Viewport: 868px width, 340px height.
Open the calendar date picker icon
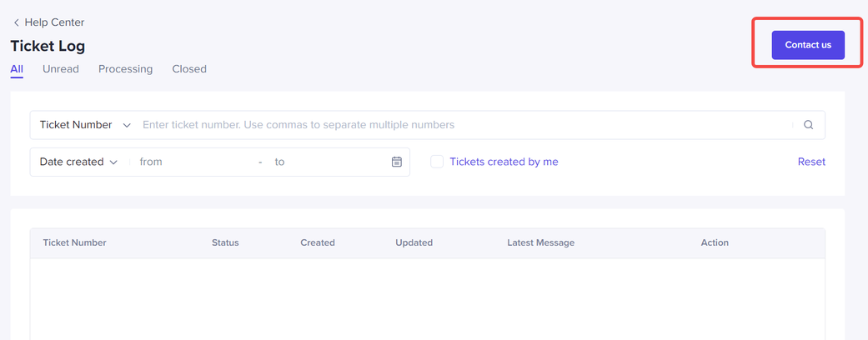click(x=397, y=162)
